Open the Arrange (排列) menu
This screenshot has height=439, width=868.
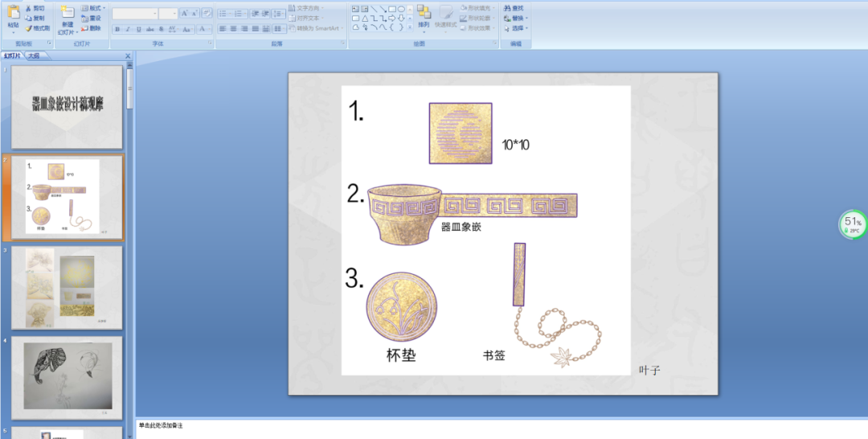(x=424, y=17)
